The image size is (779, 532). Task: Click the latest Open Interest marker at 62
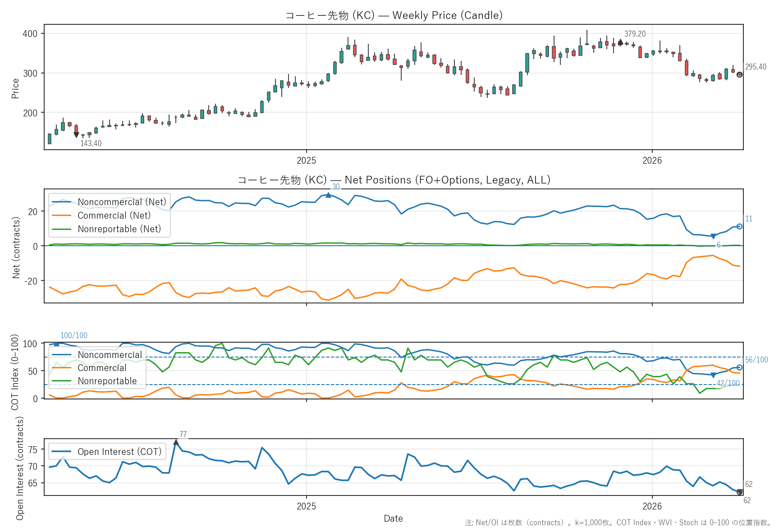pyautogui.click(x=739, y=492)
